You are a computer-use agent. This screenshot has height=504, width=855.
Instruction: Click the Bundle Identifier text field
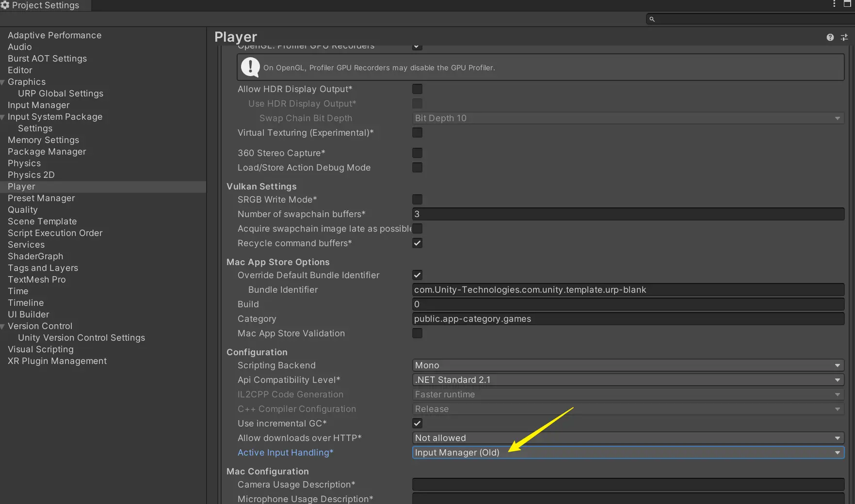[628, 290]
